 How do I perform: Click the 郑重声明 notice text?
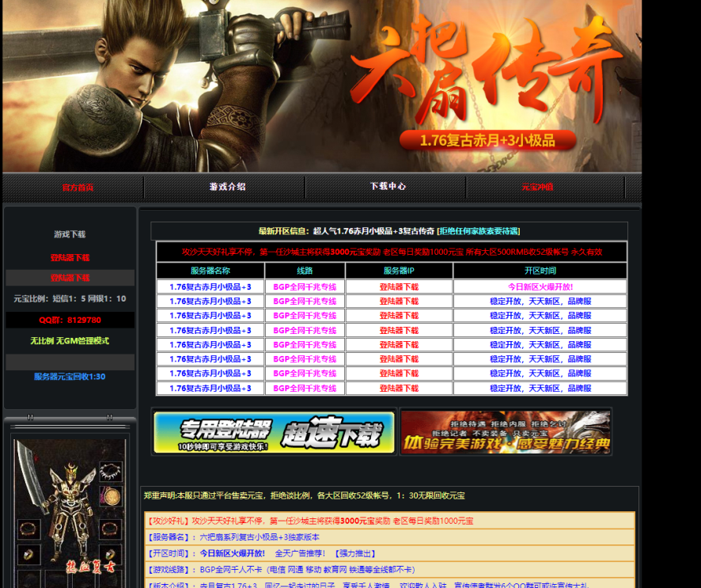tap(304, 495)
